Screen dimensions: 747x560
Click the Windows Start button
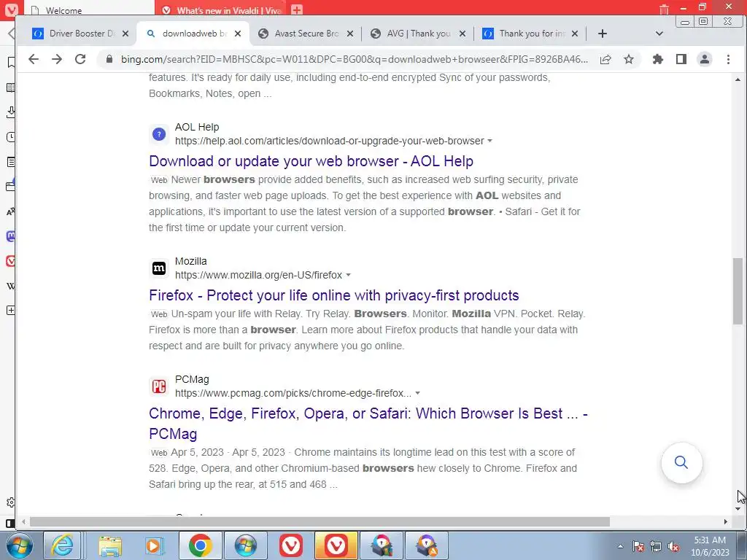pos(20,545)
